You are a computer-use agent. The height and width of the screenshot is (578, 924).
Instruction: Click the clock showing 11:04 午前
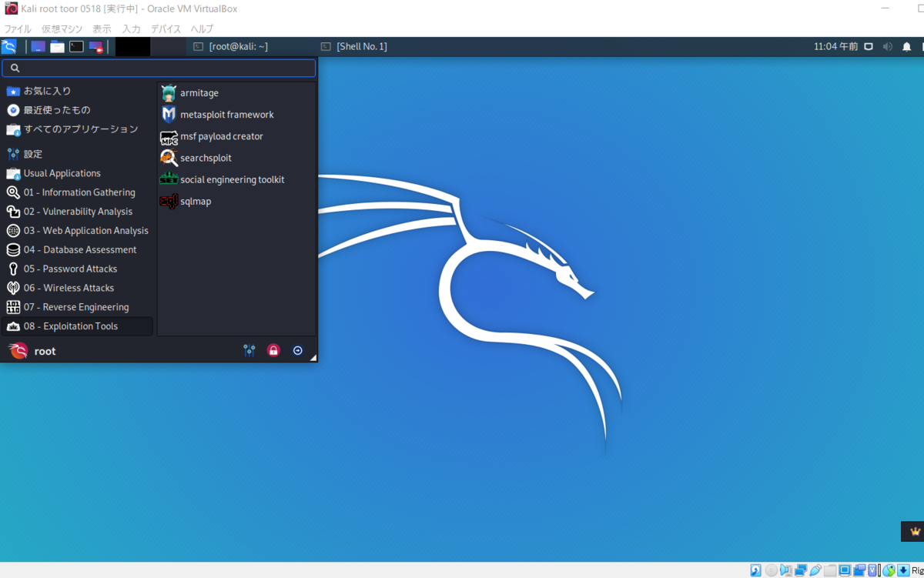tap(835, 47)
